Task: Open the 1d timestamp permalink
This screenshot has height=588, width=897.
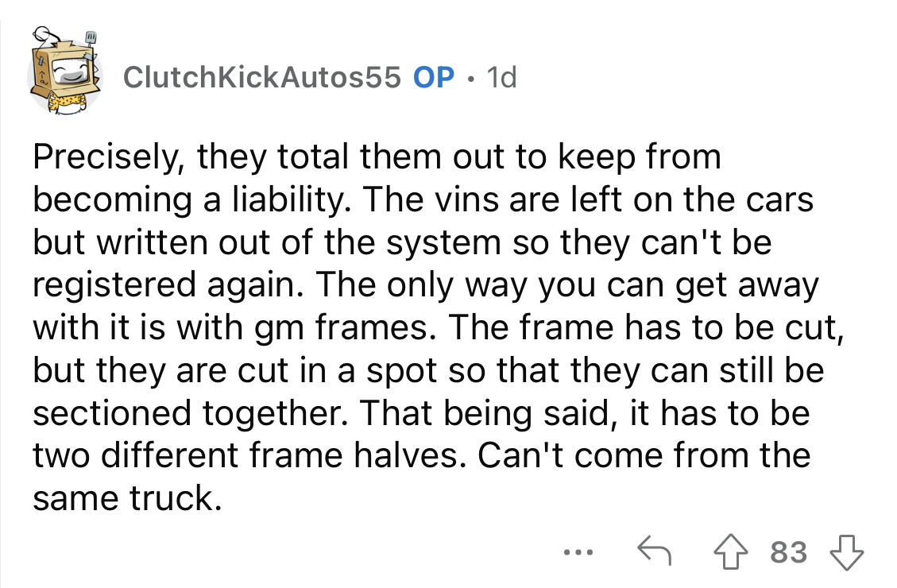Action: click(x=501, y=77)
